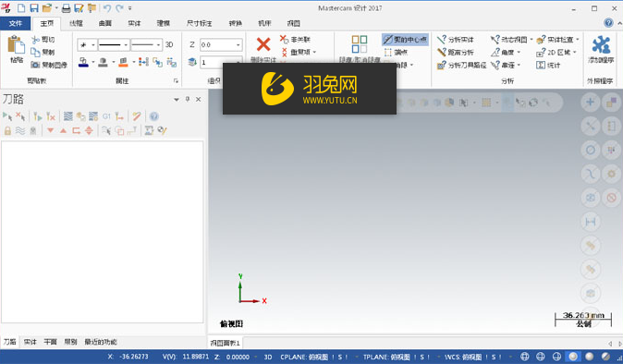Launch the add-in puzzle piece icon
This screenshot has width=623, height=364.
[601, 44]
